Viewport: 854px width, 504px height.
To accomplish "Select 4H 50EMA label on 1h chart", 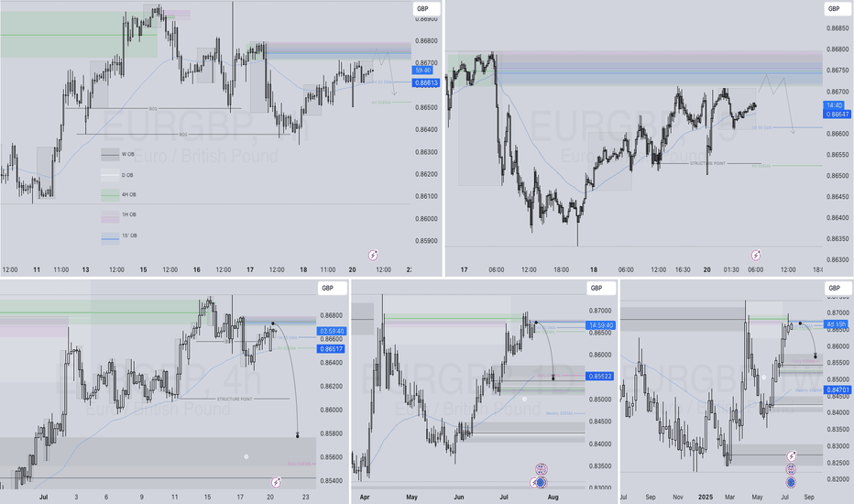I will point(381,103).
